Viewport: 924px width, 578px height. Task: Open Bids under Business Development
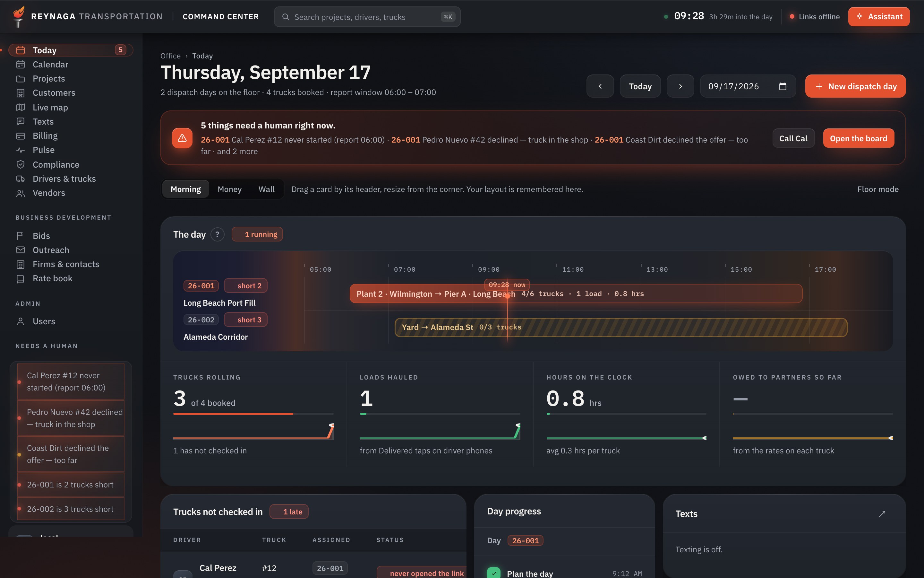pyautogui.click(x=71, y=236)
